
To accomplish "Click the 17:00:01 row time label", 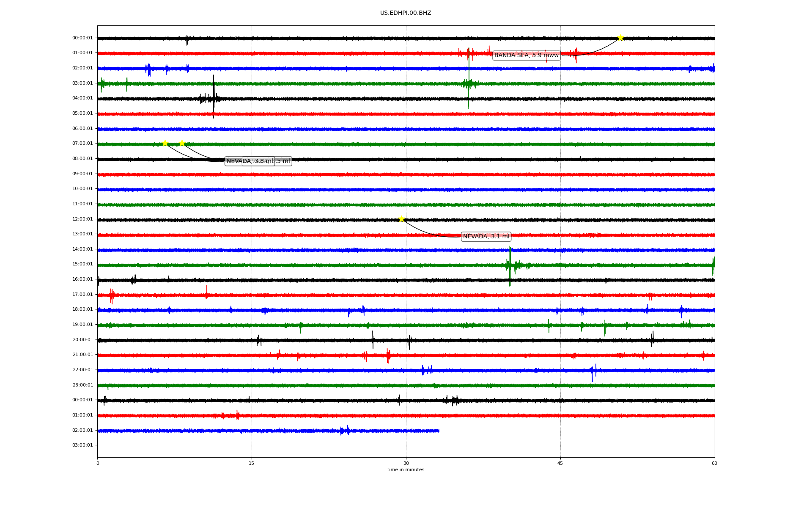I will (82, 295).
